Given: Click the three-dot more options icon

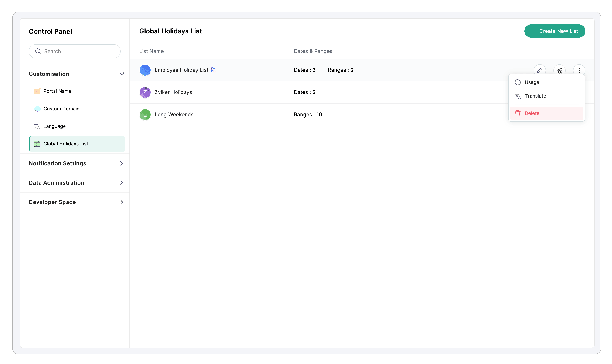Looking at the screenshot, I should click(579, 70).
